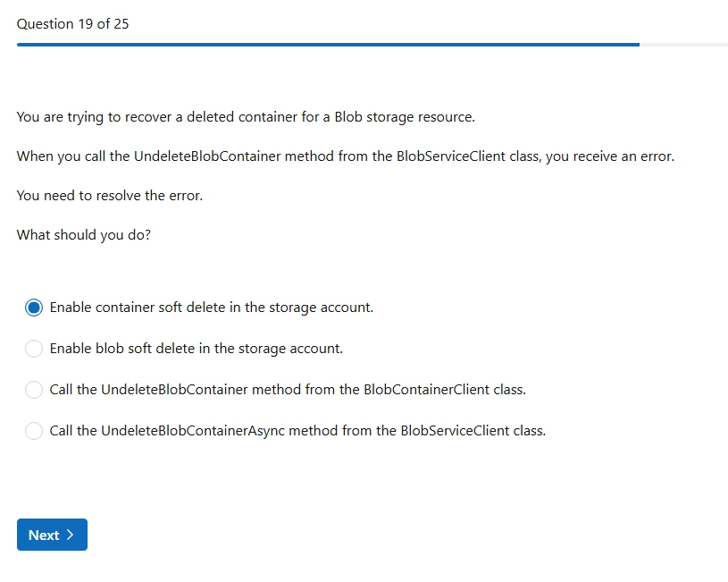This screenshot has height=582, width=728.
Task: Click the 'You need to resolve the error' line
Action: (x=110, y=196)
